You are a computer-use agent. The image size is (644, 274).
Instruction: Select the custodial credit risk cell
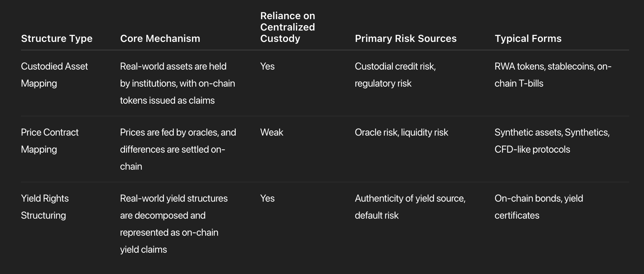tap(395, 75)
